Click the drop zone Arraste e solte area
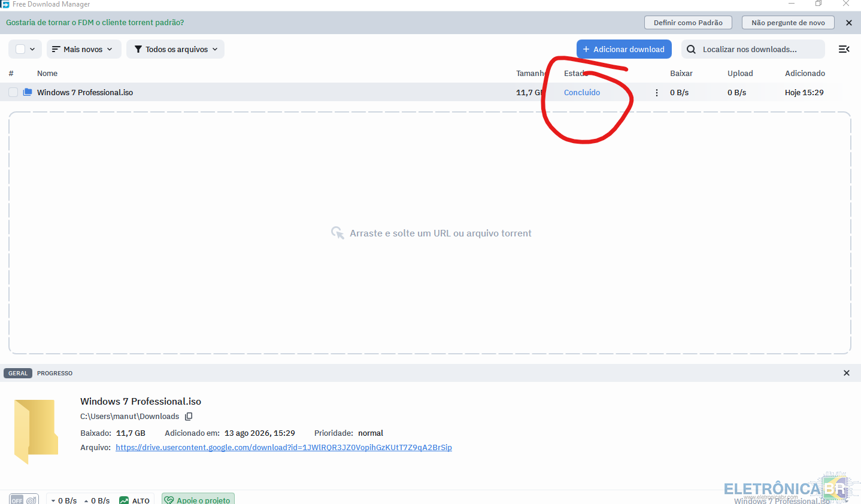 click(x=430, y=233)
